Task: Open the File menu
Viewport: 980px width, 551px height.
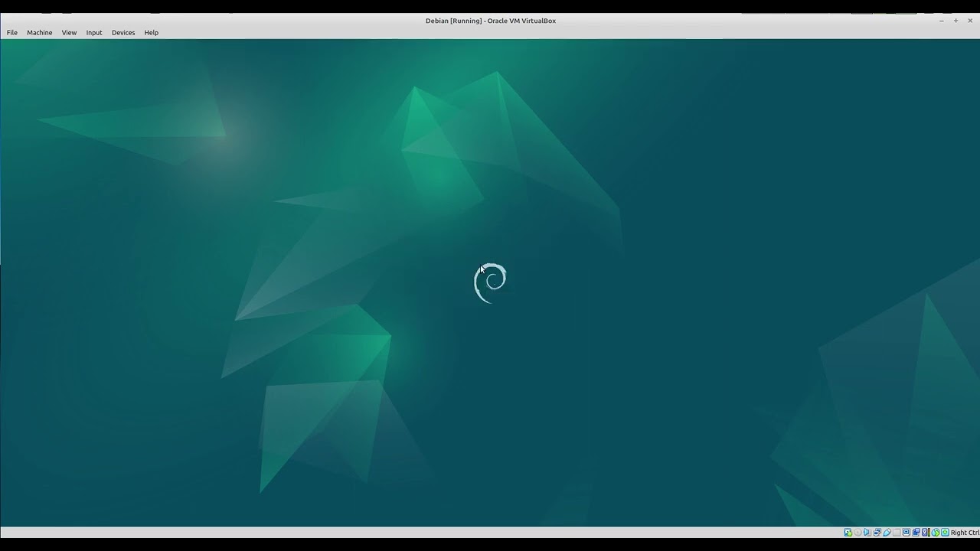Action: [12, 32]
